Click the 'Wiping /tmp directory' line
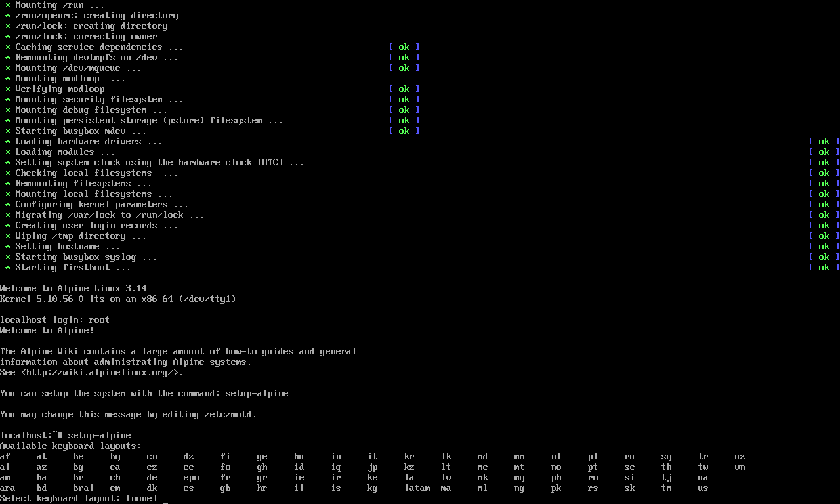This screenshot has height=504, width=840. (x=76, y=236)
